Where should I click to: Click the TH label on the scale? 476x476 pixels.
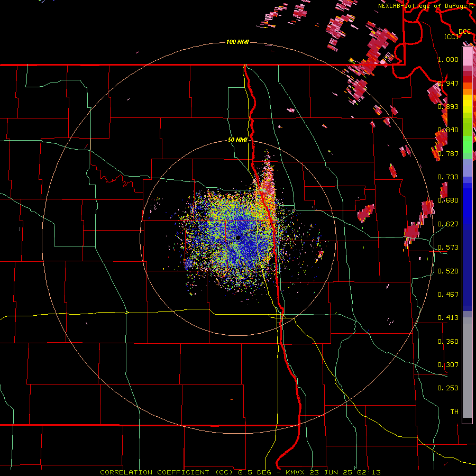click(x=454, y=412)
